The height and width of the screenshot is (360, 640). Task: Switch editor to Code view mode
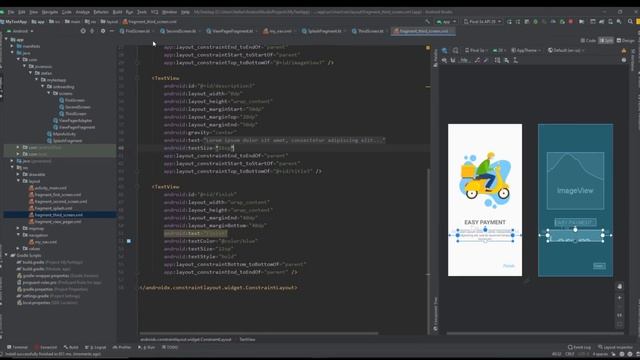(x=588, y=40)
